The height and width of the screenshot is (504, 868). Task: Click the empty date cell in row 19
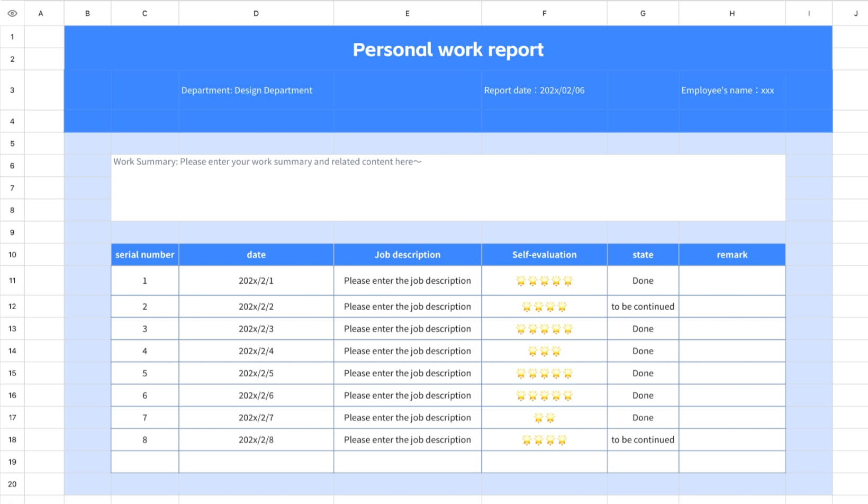(x=256, y=462)
